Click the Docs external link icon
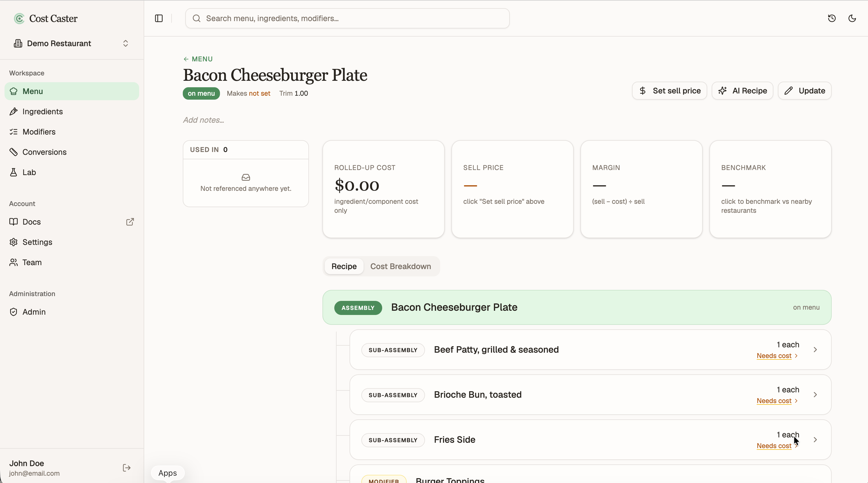This screenshot has height=483, width=868. click(130, 222)
